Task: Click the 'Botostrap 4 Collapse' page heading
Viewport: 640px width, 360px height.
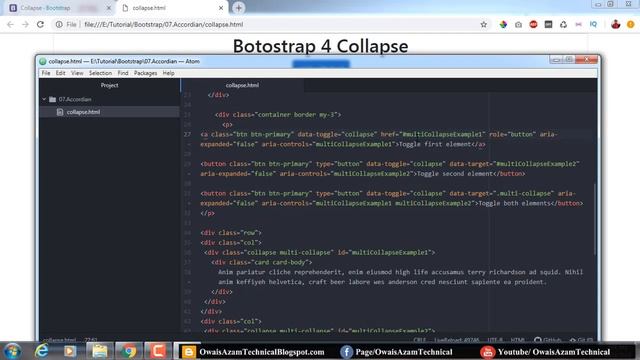Action: click(x=320, y=46)
